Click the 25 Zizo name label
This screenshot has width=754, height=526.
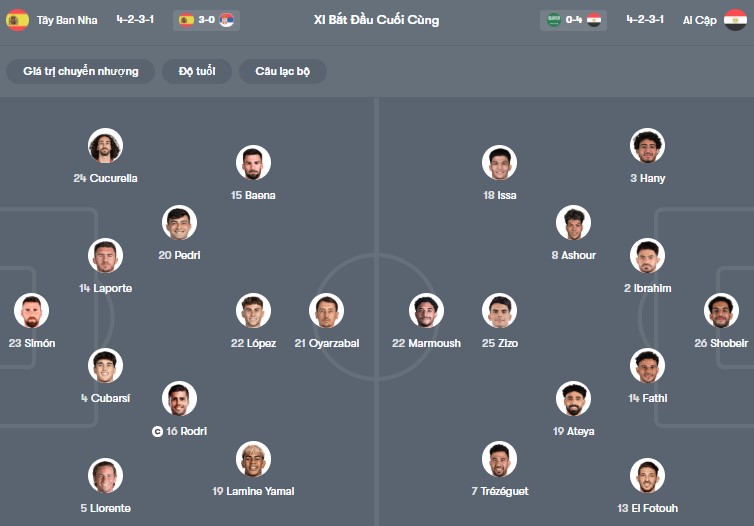(499, 343)
